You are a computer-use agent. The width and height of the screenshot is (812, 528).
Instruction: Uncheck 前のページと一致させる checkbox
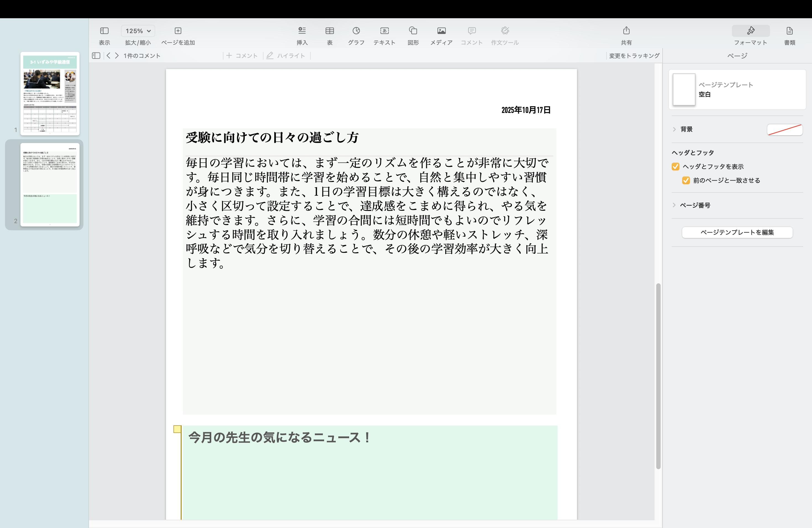point(686,180)
